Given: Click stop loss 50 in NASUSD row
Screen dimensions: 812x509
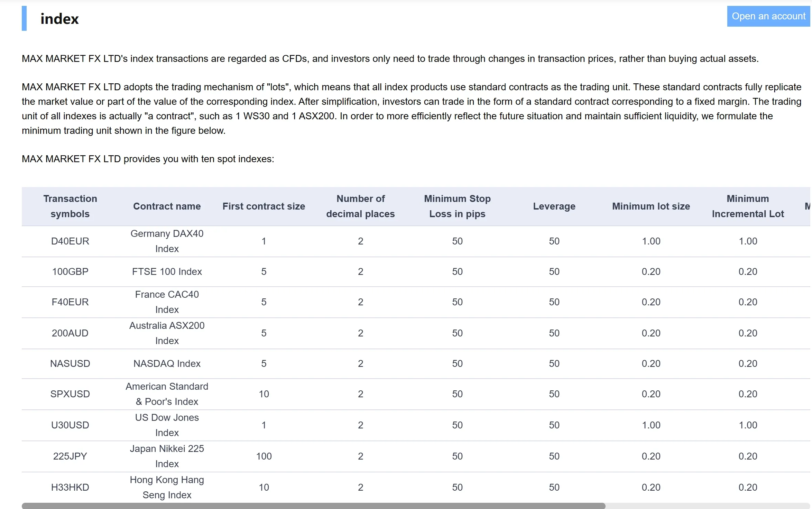Looking at the screenshot, I should pos(458,363).
